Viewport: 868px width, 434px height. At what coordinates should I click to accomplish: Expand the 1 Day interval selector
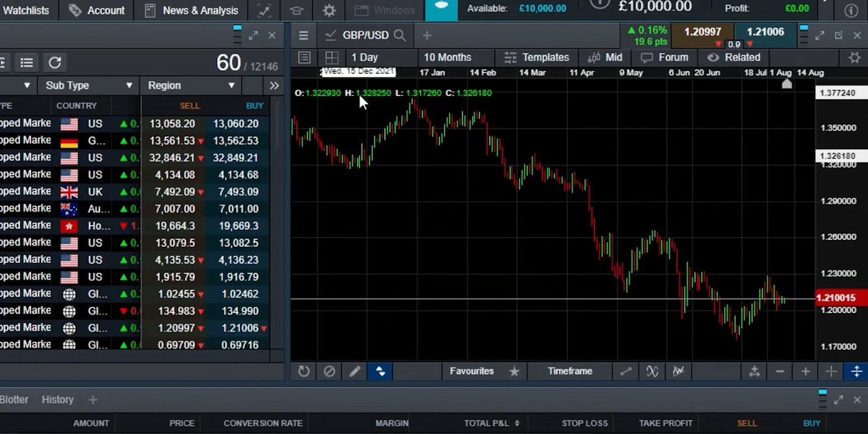click(x=365, y=58)
